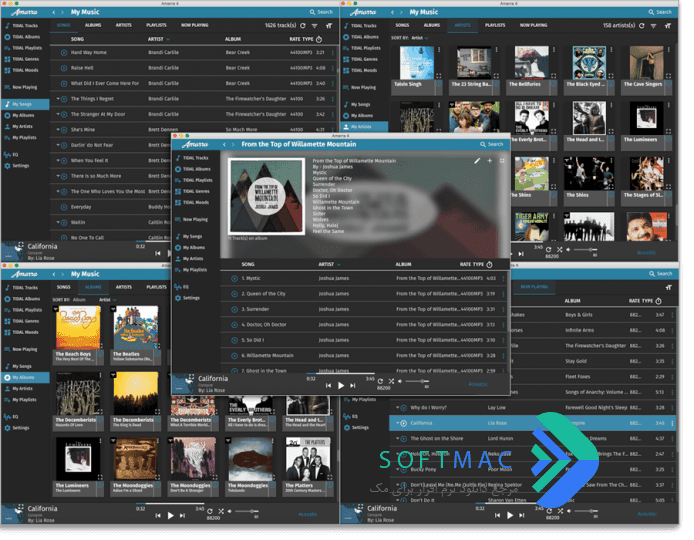Click play icon next to '1. Mystic'

(235, 278)
